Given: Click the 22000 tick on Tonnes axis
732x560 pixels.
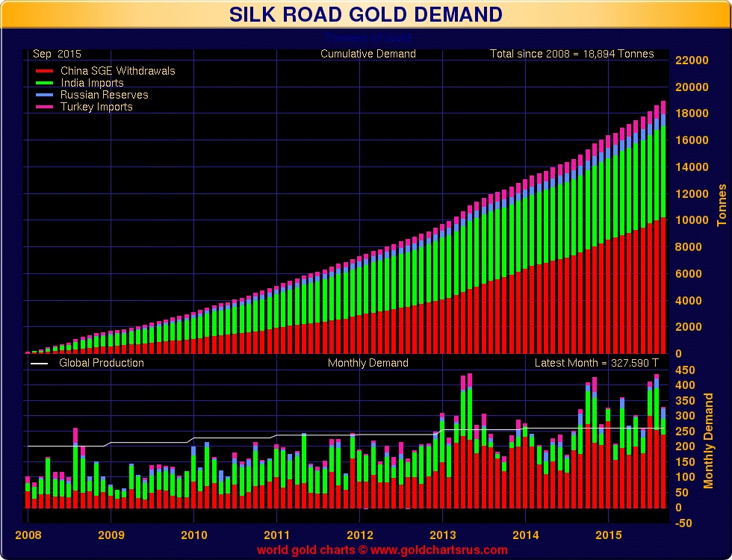Looking at the screenshot, I should coord(692,60).
